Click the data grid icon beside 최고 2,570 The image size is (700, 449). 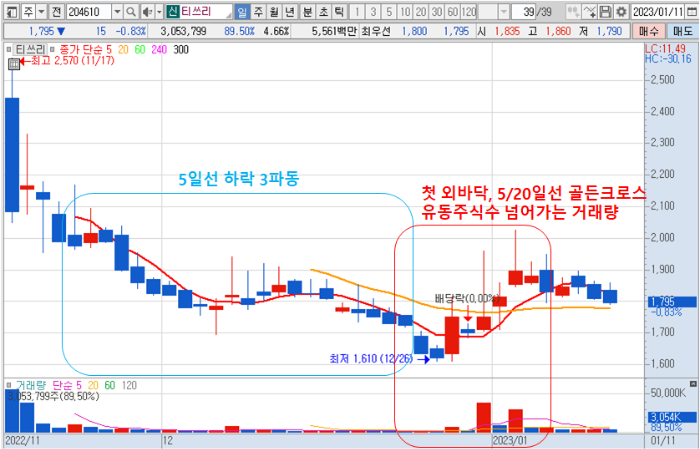coord(14,64)
